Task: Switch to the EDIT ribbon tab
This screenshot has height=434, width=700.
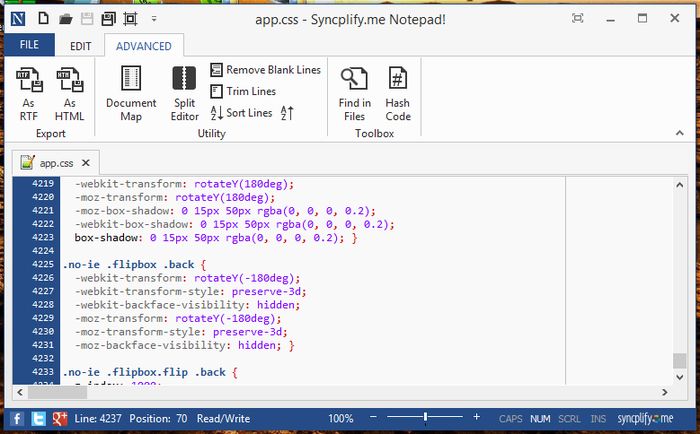Action: pyautogui.click(x=81, y=46)
